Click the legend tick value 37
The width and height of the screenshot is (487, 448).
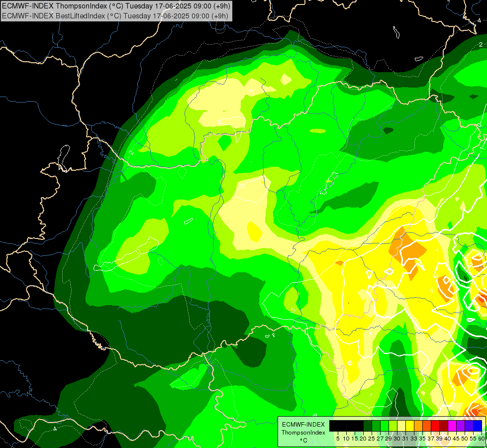point(431,439)
